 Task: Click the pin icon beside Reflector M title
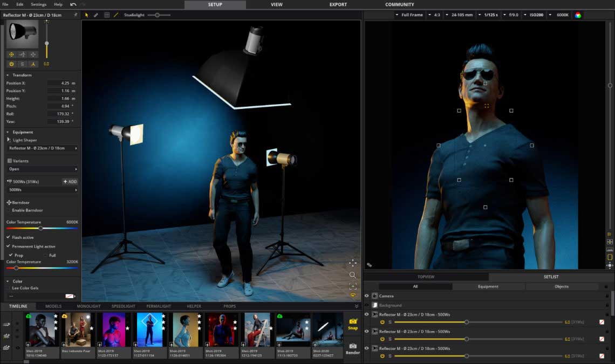[75, 15]
